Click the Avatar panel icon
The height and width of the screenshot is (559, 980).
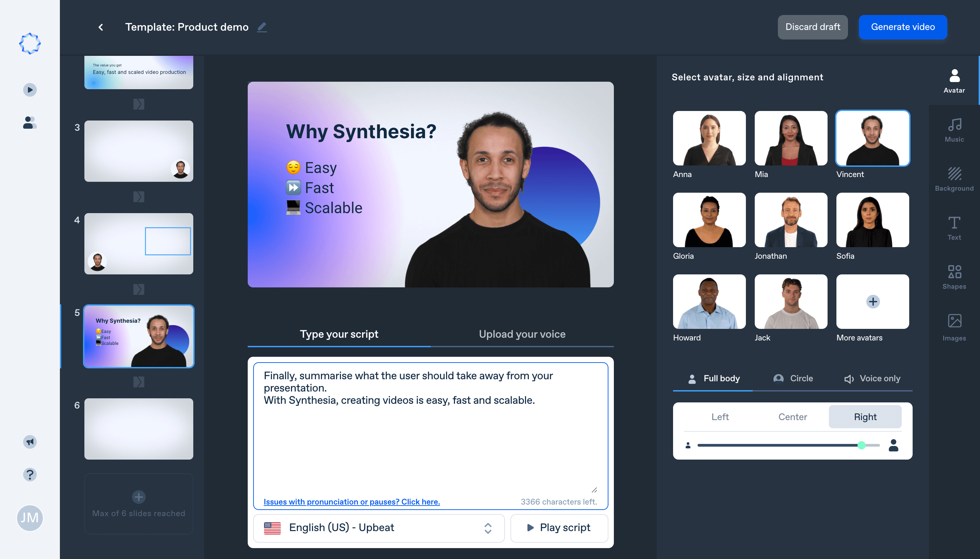[x=954, y=79]
